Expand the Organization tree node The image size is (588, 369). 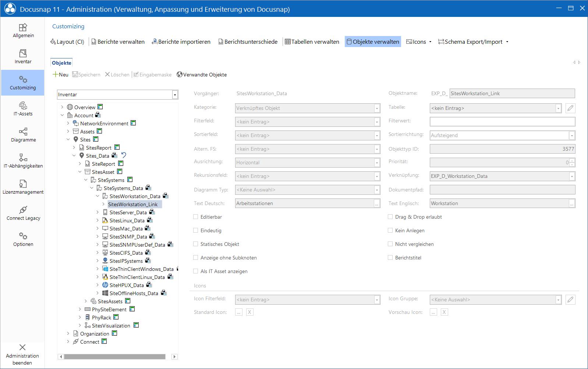point(68,333)
